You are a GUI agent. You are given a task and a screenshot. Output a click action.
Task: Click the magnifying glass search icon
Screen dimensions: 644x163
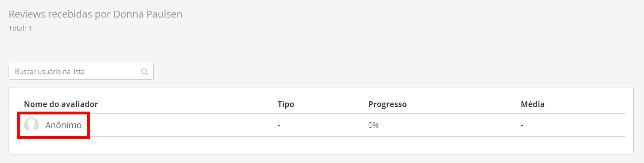[145, 72]
